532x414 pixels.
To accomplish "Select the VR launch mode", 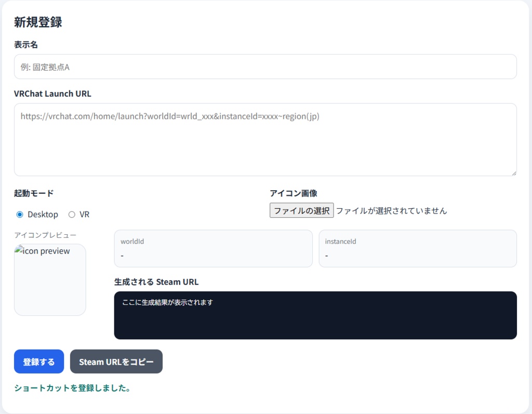I will coord(72,214).
